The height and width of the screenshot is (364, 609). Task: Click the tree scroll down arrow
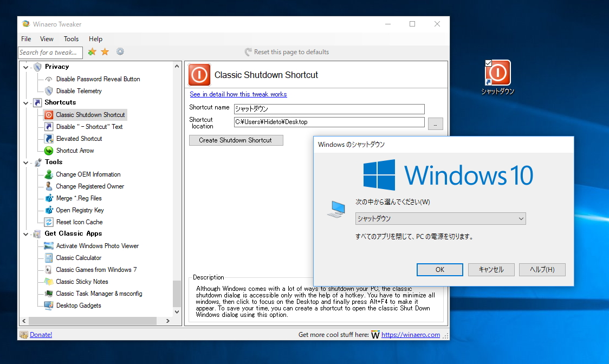(177, 311)
